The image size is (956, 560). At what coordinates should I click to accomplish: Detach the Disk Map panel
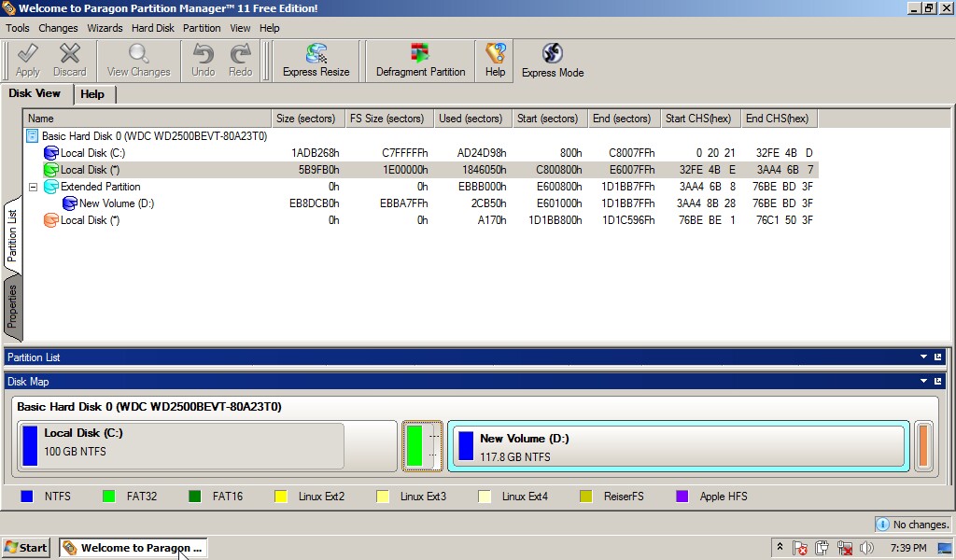[x=937, y=382]
